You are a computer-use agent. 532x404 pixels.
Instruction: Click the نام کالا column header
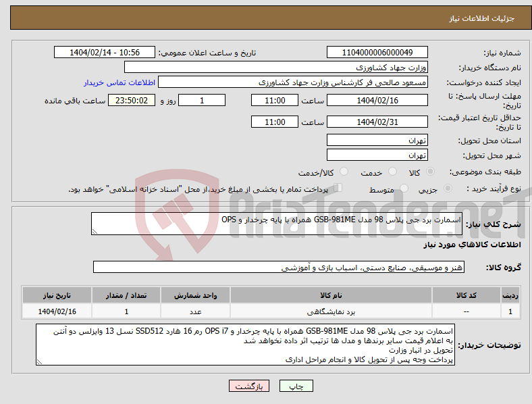coord(331,295)
